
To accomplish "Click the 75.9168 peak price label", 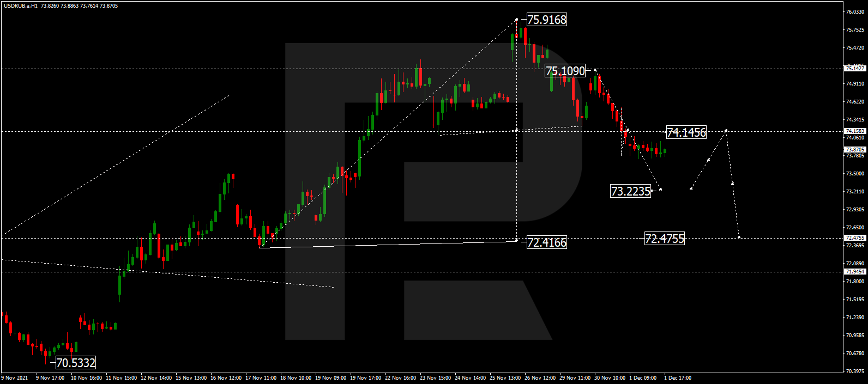I will 546,20.
